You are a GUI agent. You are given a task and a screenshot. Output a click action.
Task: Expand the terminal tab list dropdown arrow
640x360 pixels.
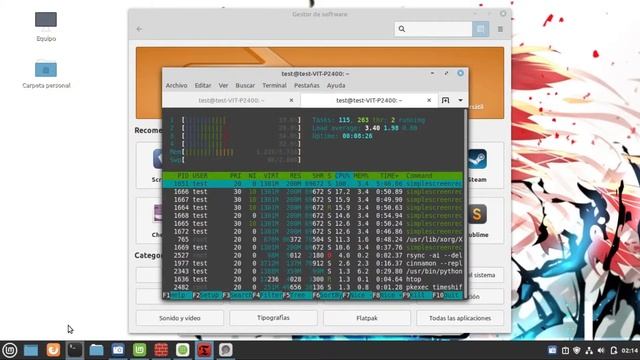pyautogui.click(x=460, y=100)
